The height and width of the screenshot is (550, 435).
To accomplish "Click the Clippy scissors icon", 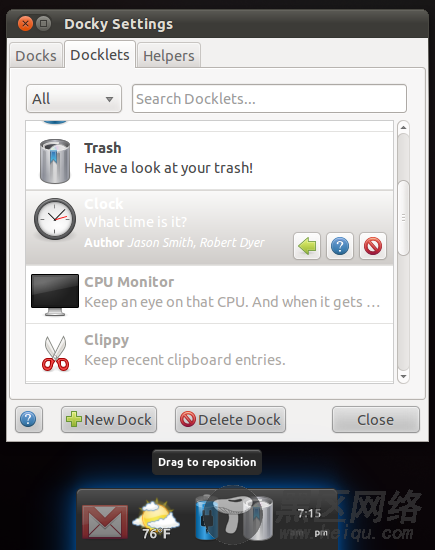I will click(x=55, y=353).
